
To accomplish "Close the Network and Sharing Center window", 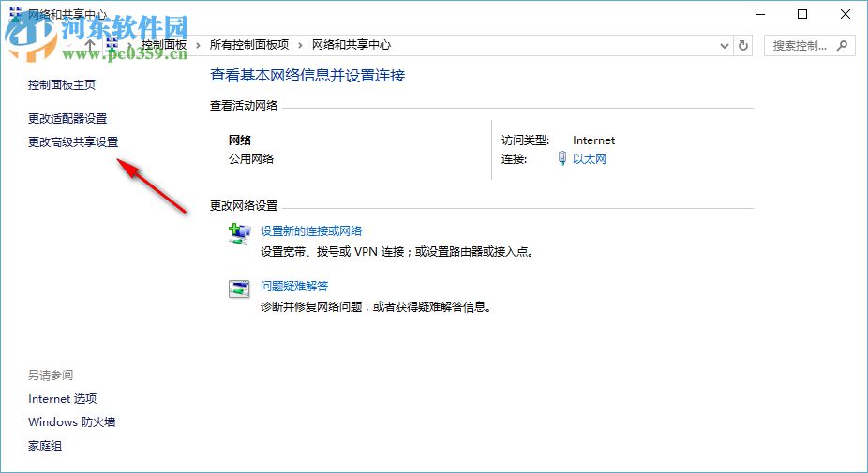I will point(846,14).
